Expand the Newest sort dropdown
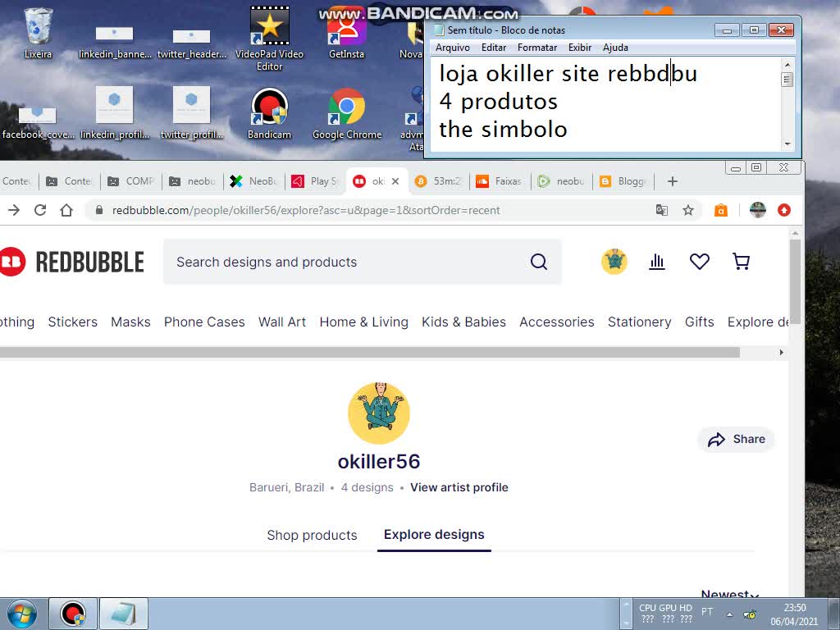The height and width of the screenshot is (630, 840). point(729,594)
